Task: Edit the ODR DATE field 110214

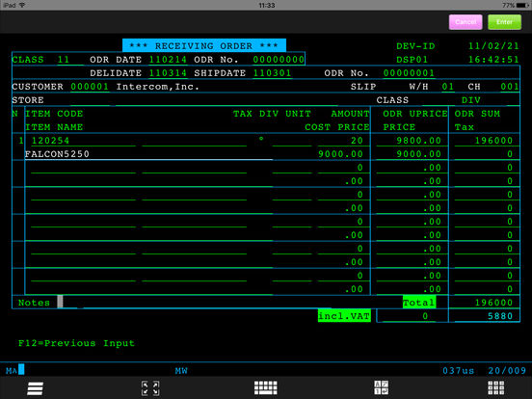Action: tap(168, 60)
